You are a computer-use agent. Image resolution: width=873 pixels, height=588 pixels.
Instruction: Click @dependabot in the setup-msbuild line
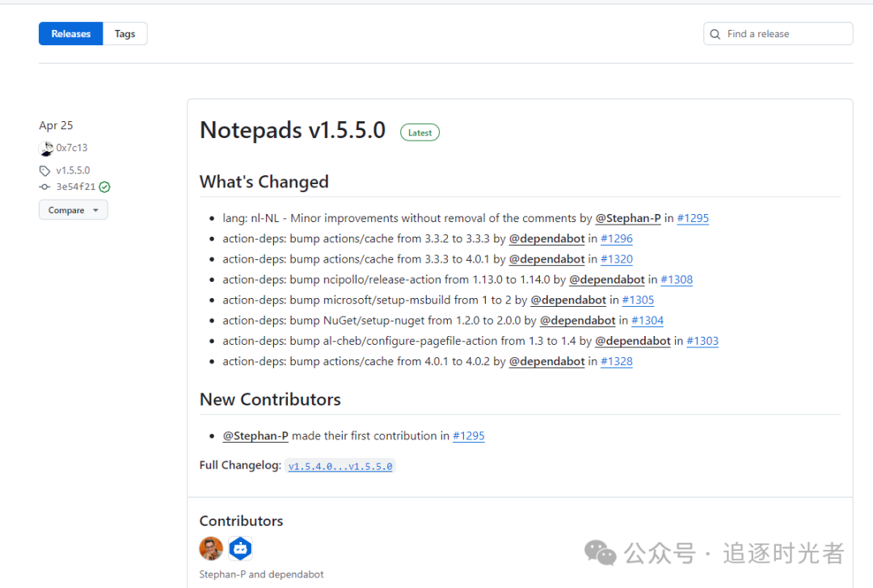(x=568, y=300)
